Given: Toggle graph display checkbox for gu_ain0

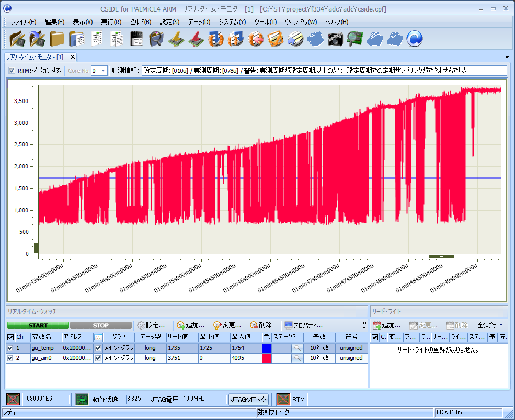Looking at the screenshot, I should 98,358.
